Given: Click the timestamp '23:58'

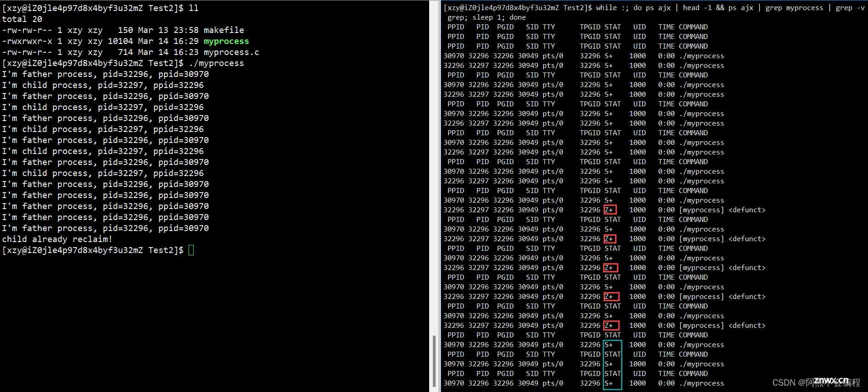Looking at the screenshot, I should click(186, 30).
